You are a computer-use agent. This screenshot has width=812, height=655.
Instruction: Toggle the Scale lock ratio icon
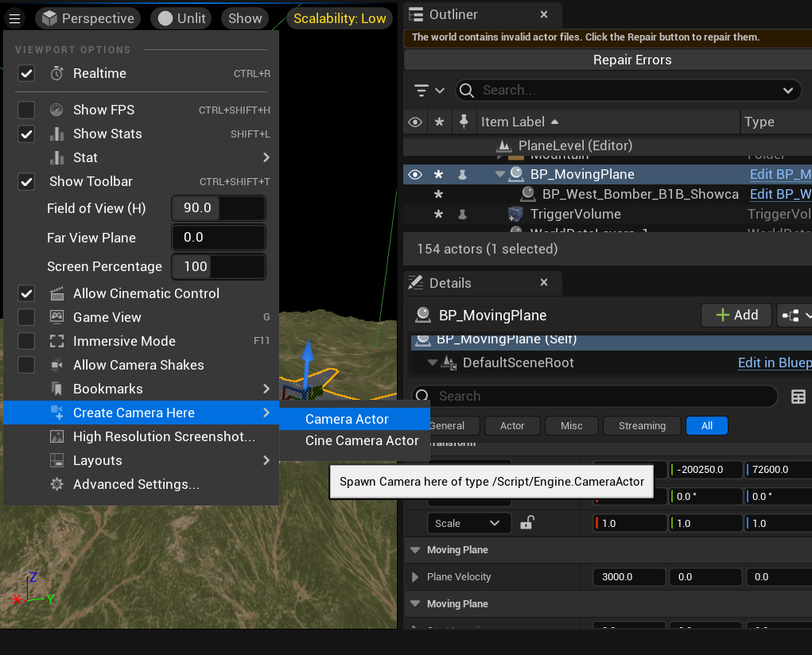tap(526, 523)
